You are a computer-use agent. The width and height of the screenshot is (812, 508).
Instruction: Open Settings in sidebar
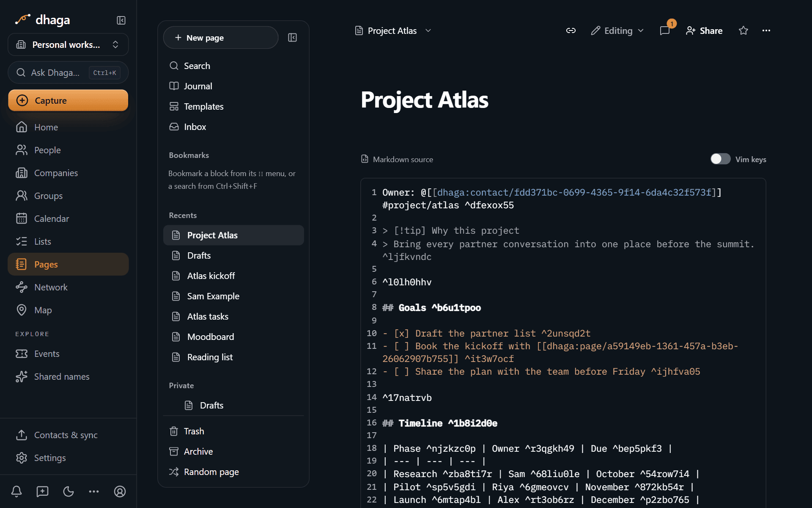click(x=68, y=458)
